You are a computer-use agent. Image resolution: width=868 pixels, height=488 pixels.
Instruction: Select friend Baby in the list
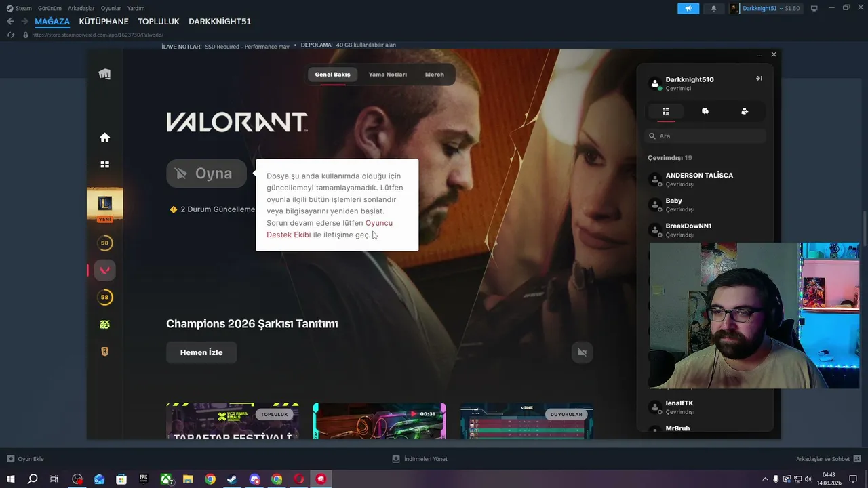705,205
